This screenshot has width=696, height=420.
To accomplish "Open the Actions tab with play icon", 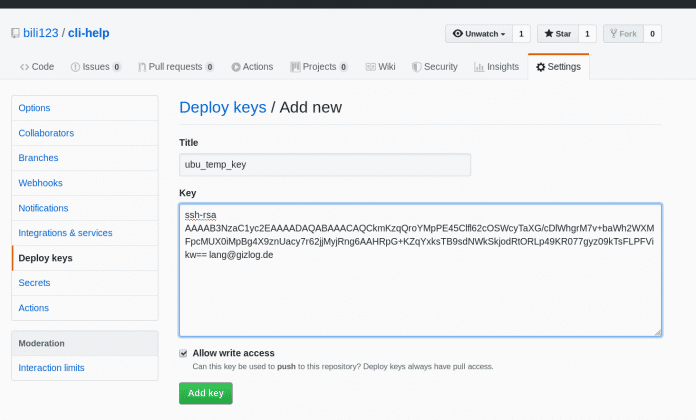I will tap(252, 67).
